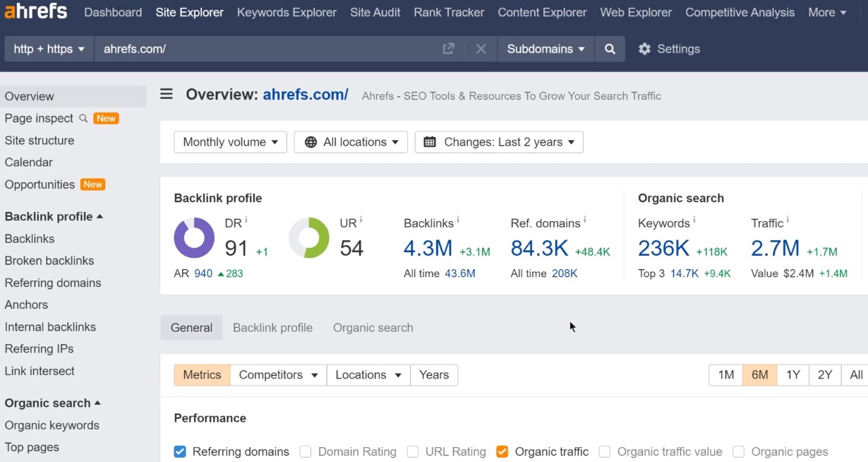Open the 4.3M backlinks count link
The image size is (868, 462).
(428, 248)
